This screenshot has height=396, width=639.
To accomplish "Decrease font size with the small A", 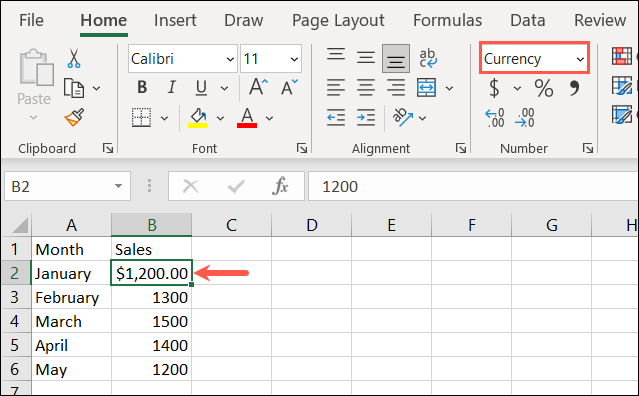I will 289,87.
